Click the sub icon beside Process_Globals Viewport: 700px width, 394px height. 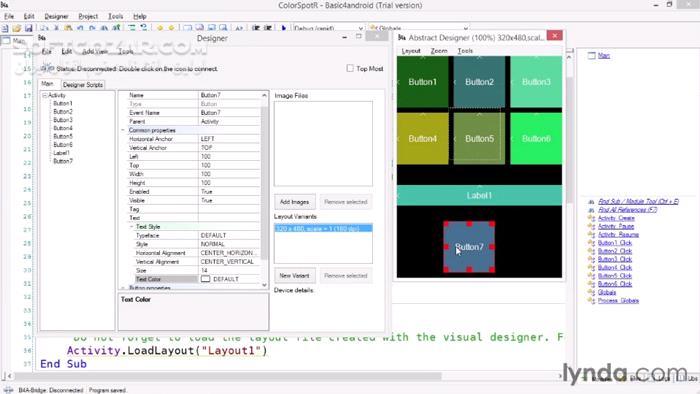pyautogui.click(x=591, y=301)
